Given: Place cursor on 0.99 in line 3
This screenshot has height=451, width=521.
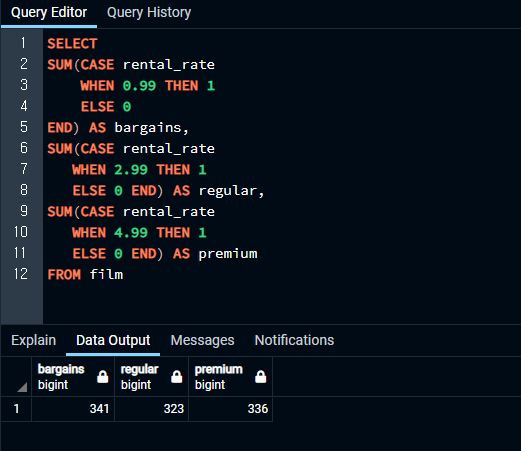Looking at the screenshot, I should click(139, 86).
